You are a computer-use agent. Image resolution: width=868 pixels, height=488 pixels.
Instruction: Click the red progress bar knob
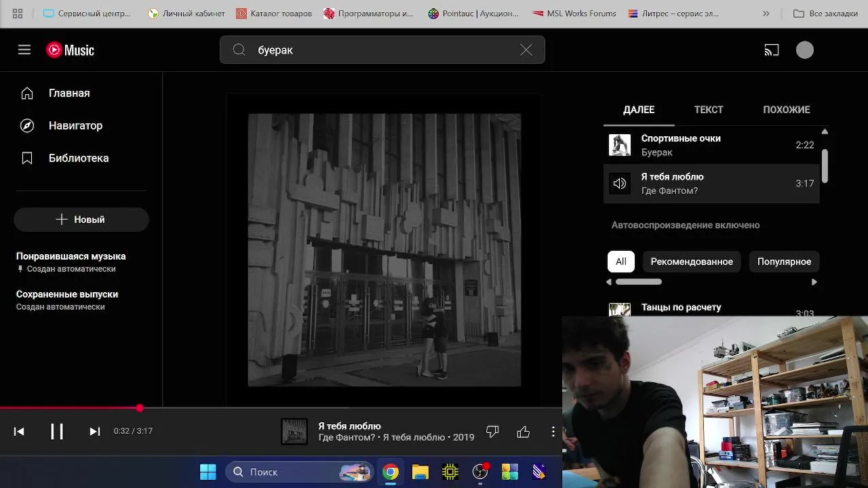pos(140,408)
